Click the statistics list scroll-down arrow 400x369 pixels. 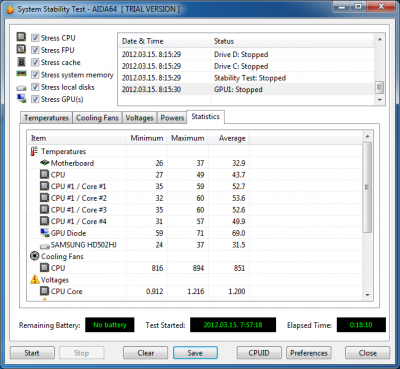pos(367,295)
